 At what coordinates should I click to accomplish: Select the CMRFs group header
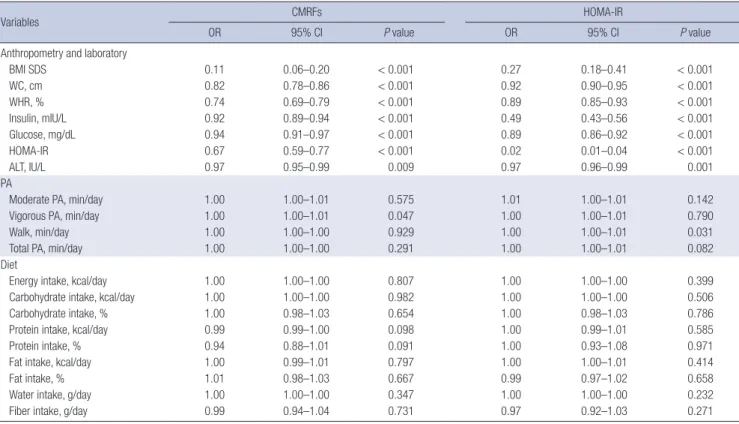point(306,12)
